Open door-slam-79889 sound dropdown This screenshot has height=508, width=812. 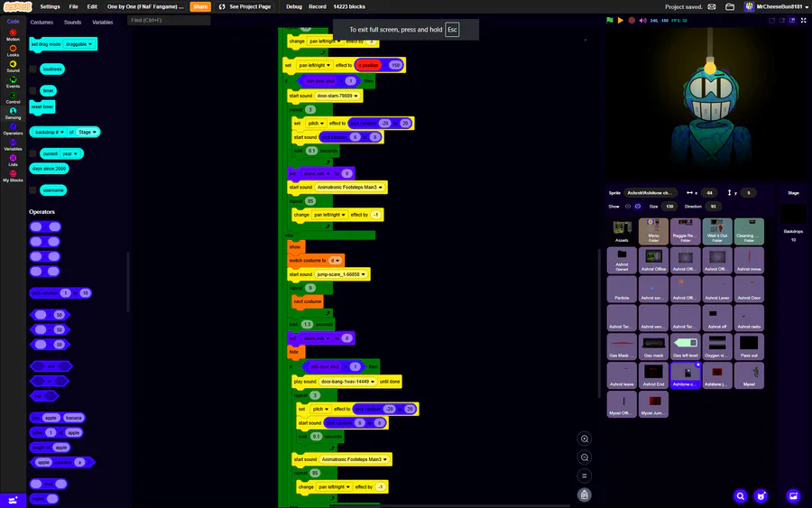(x=337, y=96)
